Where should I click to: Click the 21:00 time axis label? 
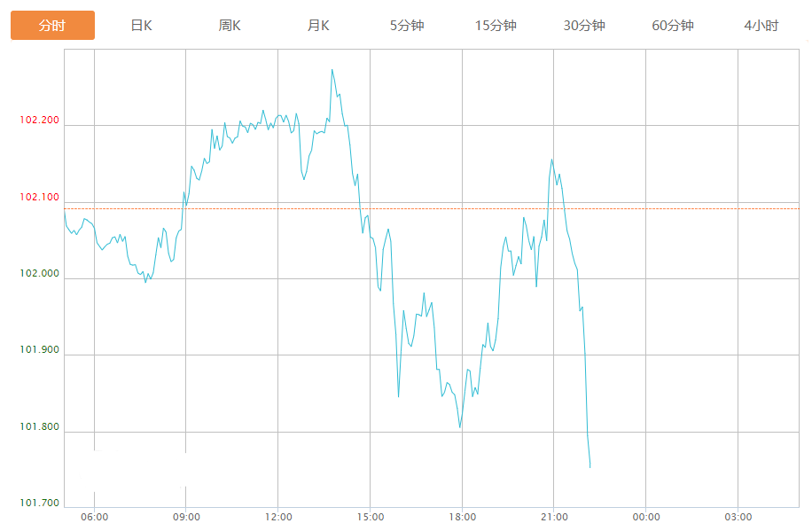[553, 517]
